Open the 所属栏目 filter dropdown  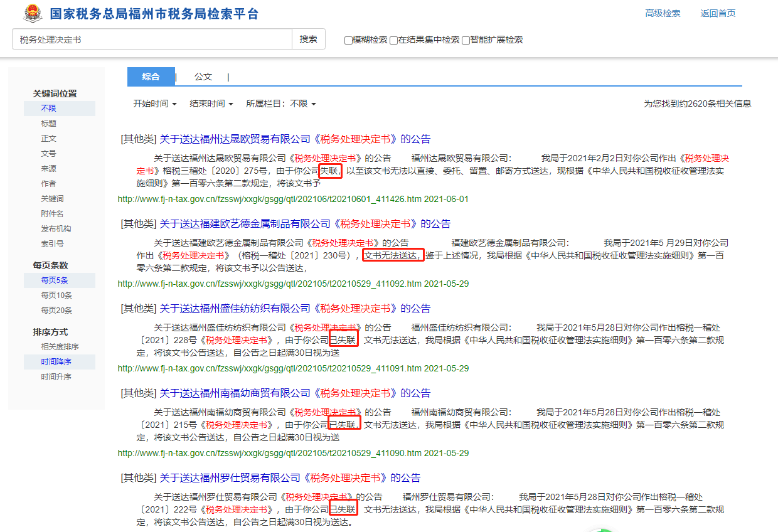pos(280,104)
